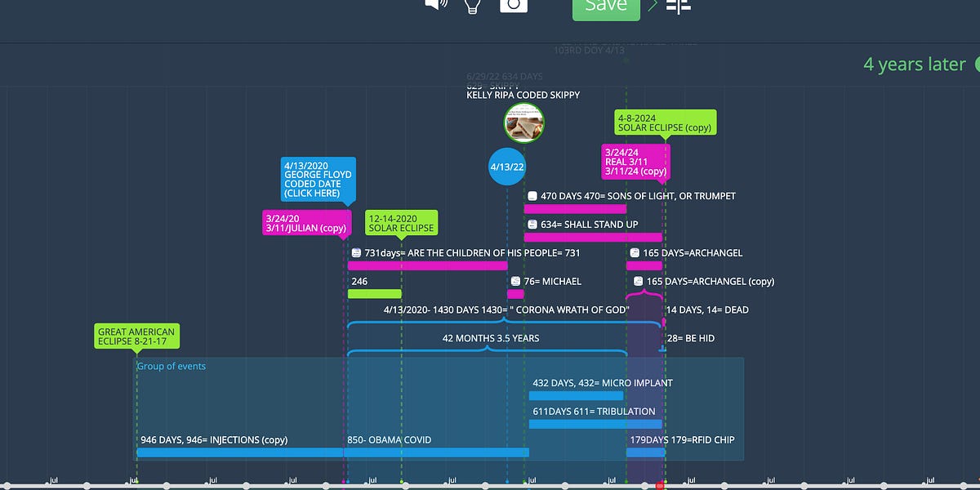Image resolution: width=980 pixels, height=490 pixels.
Task: Click the speaker icon in the top toolbar
Action: tap(437, 7)
